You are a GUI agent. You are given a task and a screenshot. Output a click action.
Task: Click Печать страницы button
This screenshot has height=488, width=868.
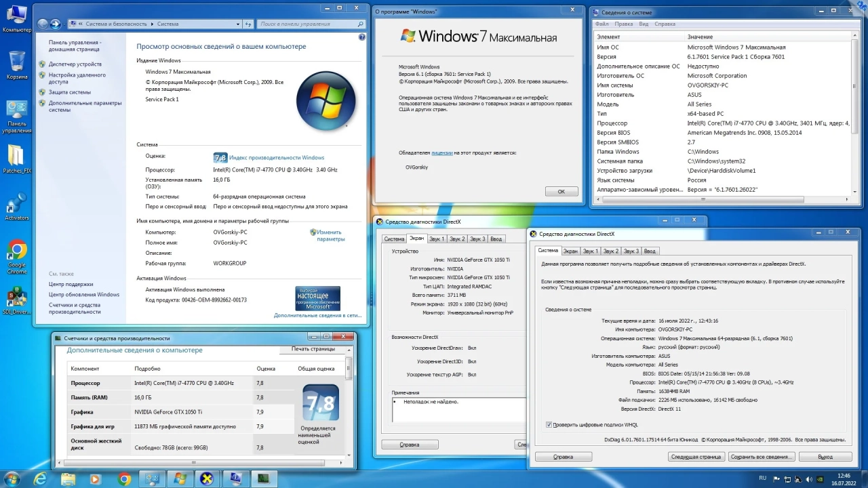[313, 348]
